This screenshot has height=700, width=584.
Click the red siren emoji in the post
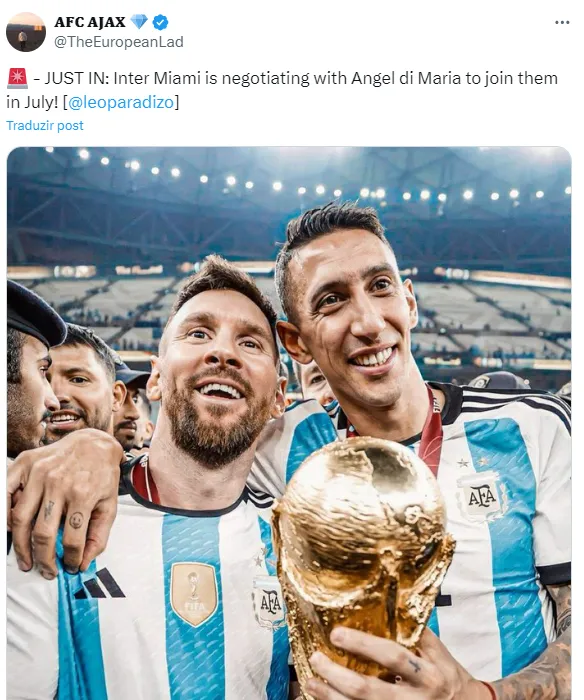tap(17, 79)
